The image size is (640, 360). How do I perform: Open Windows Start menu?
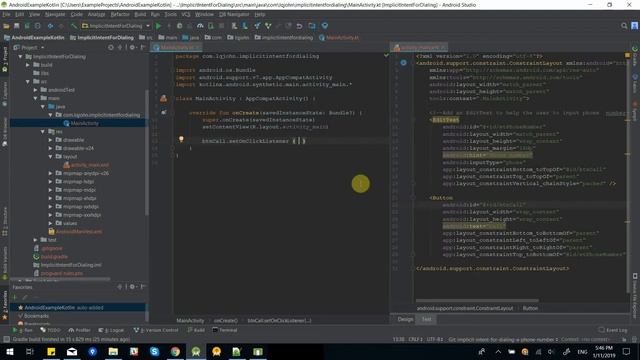9,351
